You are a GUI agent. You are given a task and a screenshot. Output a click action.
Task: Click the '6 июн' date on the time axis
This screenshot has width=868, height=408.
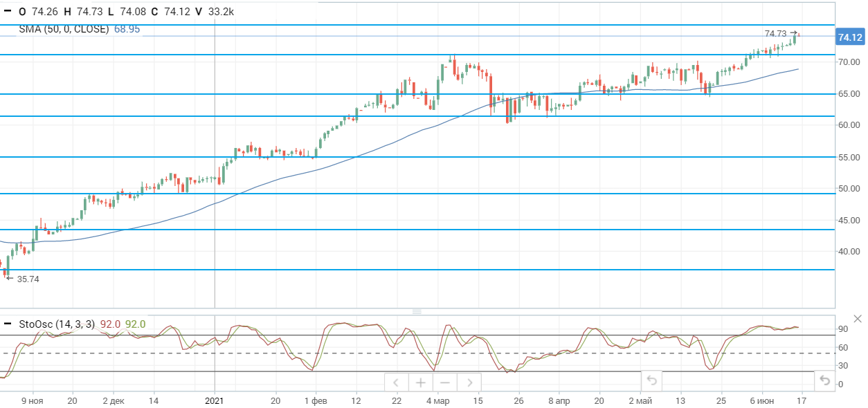coord(761,401)
